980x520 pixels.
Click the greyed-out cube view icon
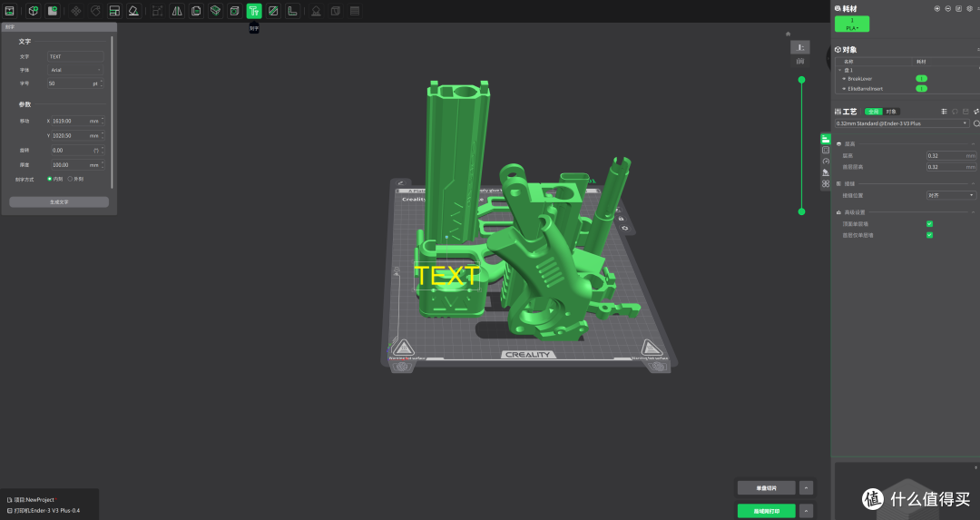336,11
